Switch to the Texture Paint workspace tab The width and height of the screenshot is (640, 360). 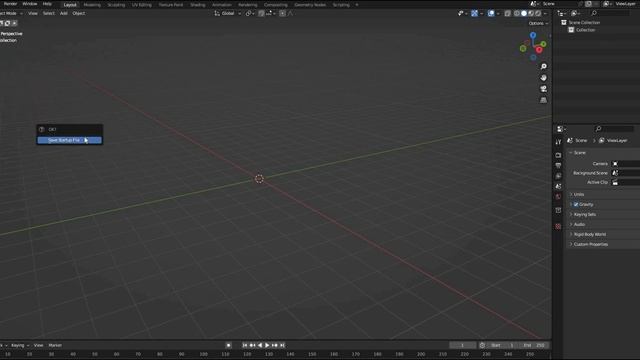pos(171,5)
